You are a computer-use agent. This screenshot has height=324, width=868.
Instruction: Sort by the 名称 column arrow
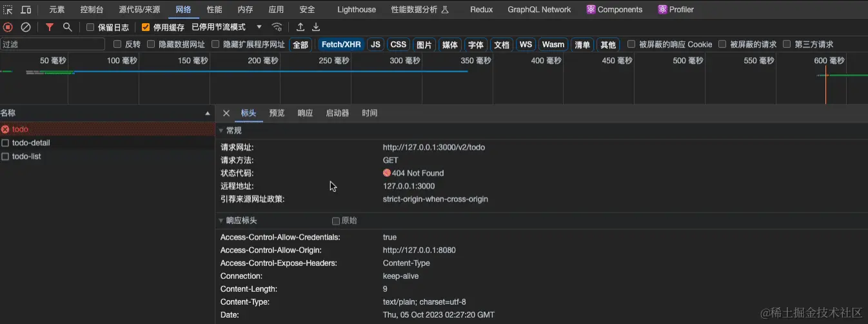pos(208,113)
